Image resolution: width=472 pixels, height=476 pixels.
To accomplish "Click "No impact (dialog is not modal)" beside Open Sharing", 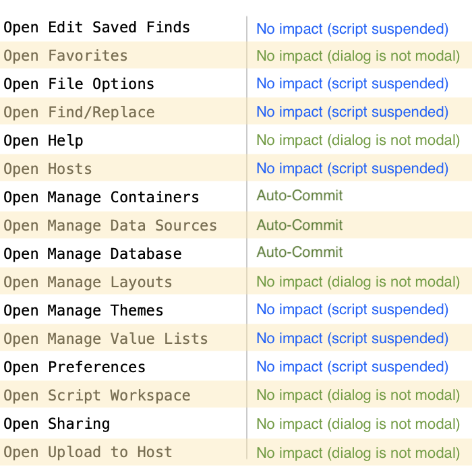I will (x=358, y=423).
